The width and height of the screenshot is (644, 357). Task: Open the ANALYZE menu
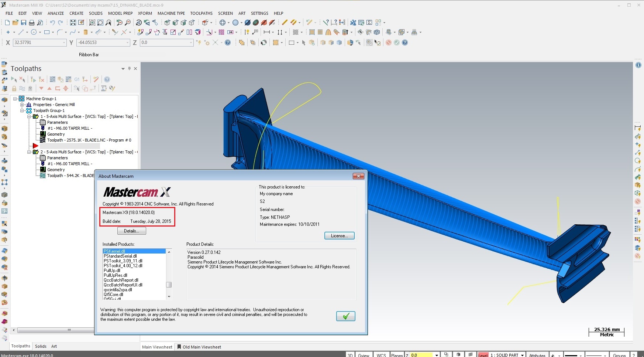click(x=56, y=13)
